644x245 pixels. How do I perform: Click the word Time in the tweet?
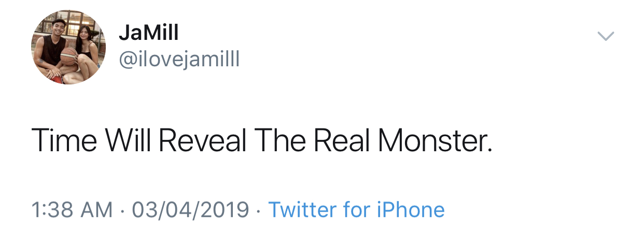pos(63,140)
